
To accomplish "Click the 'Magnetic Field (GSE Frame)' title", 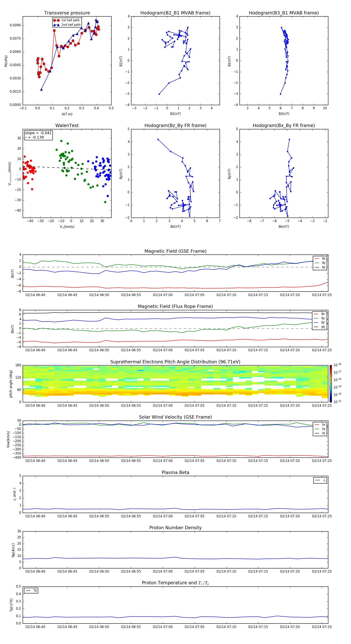I will [x=175, y=251].
